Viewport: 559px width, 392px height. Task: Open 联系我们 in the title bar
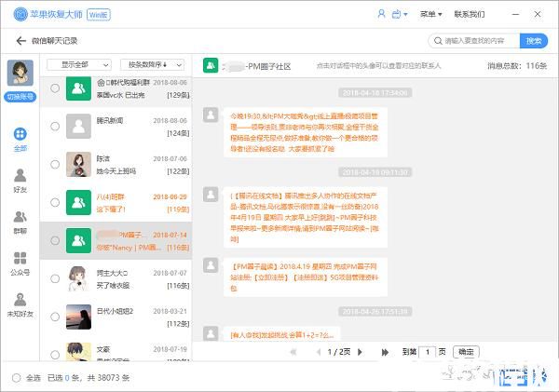[x=470, y=14]
